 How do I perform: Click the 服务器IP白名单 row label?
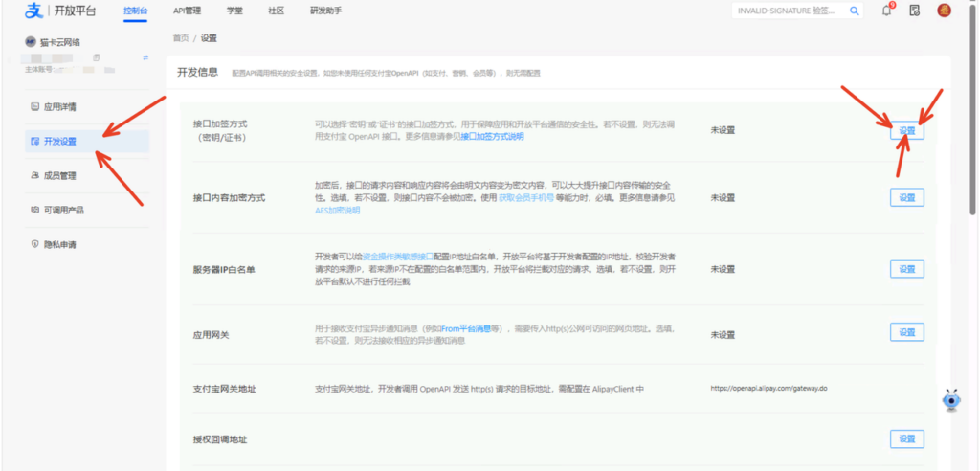(x=224, y=270)
